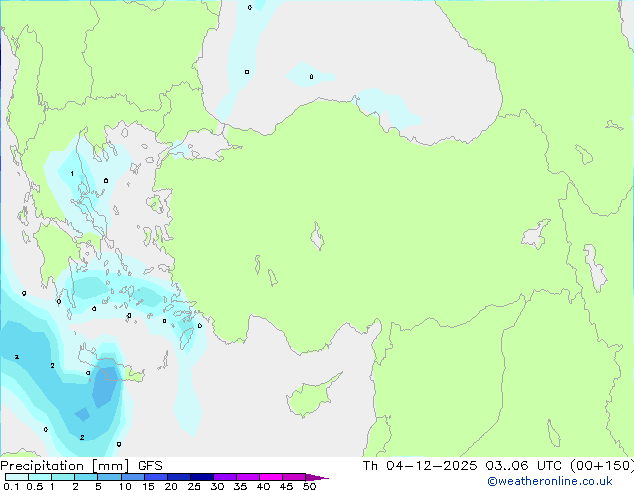Click the legend scale label '50'
634x490 pixels.
309,486
